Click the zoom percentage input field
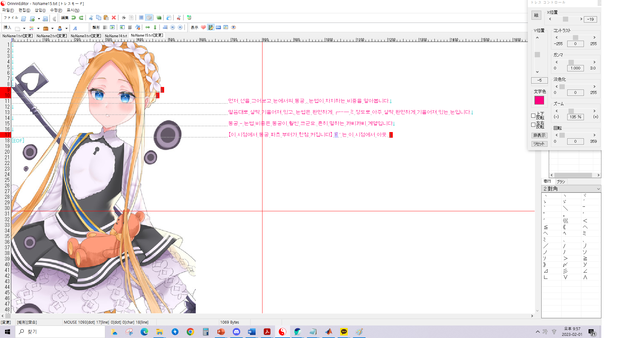 [x=575, y=117]
